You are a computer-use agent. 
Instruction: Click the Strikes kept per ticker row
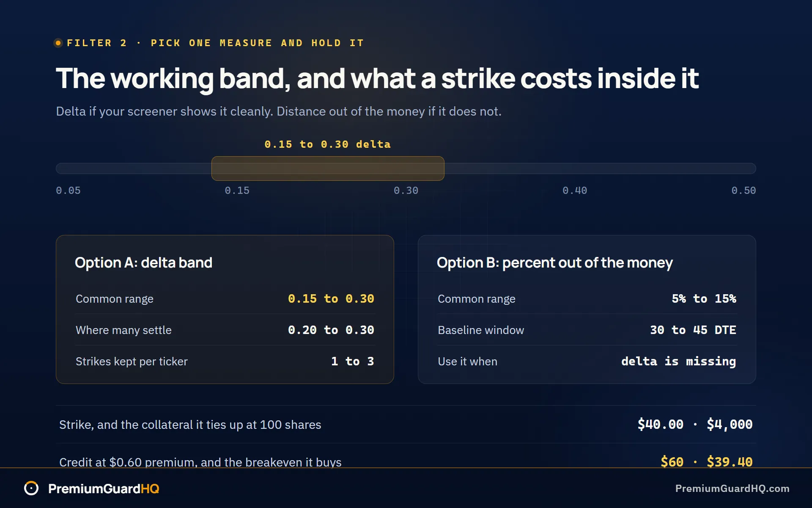pyautogui.click(x=225, y=361)
